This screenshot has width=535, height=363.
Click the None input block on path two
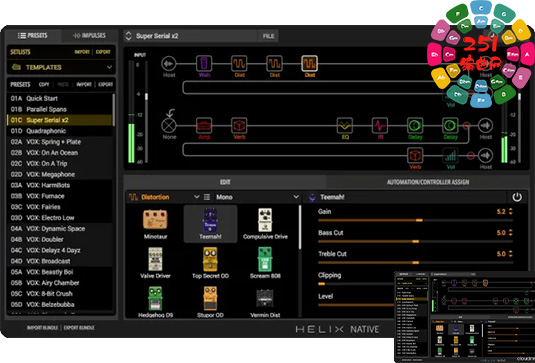(x=169, y=126)
